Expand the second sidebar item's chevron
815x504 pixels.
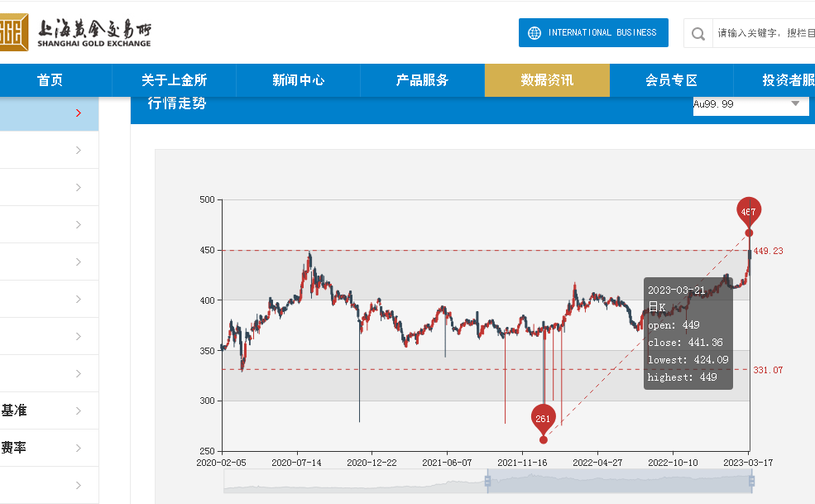(x=80, y=150)
